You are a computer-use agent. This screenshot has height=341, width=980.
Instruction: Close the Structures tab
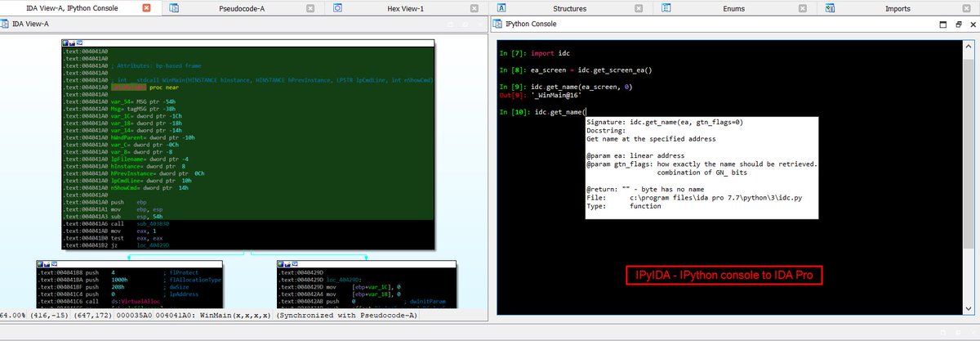pos(639,7)
